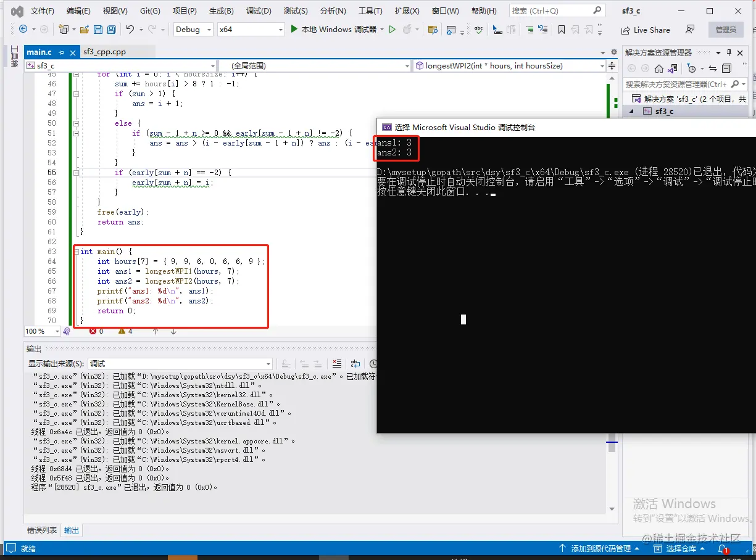
Task: Open the longestWPI2 function dropdown
Action: coord(510,65)
